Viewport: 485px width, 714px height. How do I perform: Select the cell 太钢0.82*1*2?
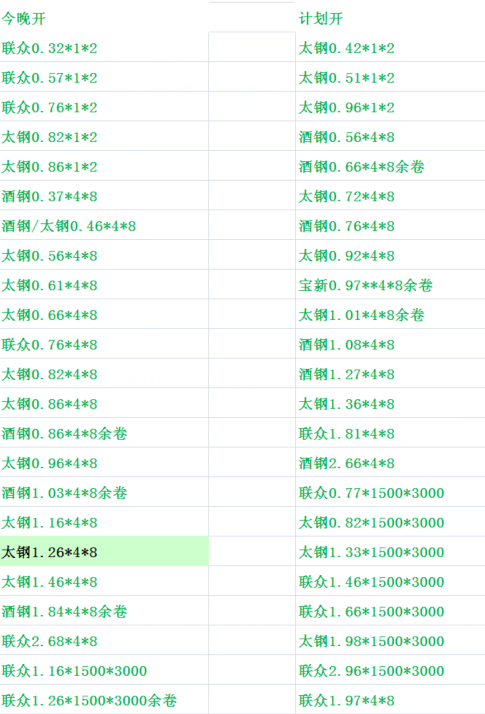click(x=104, y=136)
